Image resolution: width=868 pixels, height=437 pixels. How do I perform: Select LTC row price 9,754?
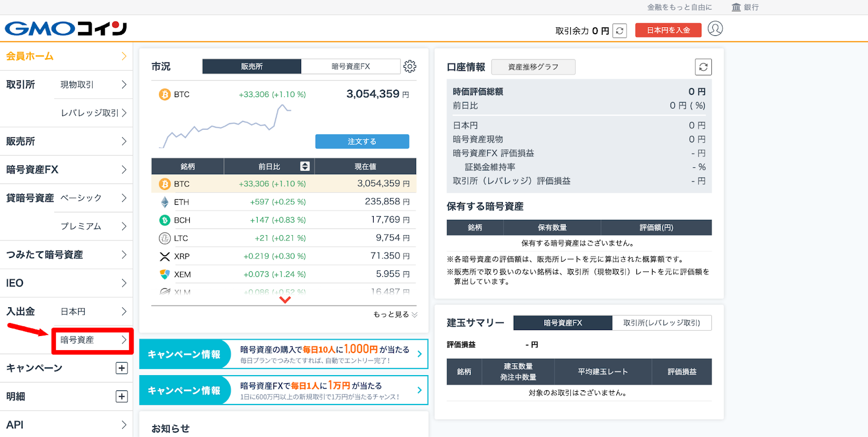coord(393,238)
